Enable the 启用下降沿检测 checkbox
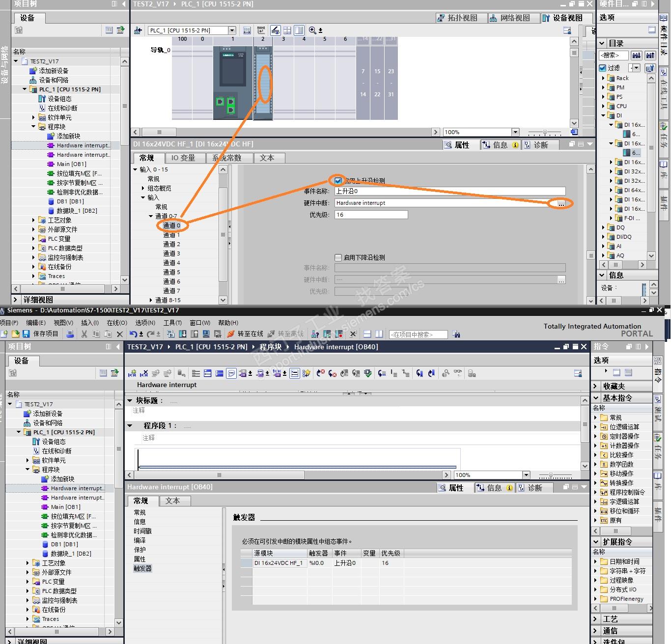Image resolution: width=671 pixels, height=644 pixels. 338,257
